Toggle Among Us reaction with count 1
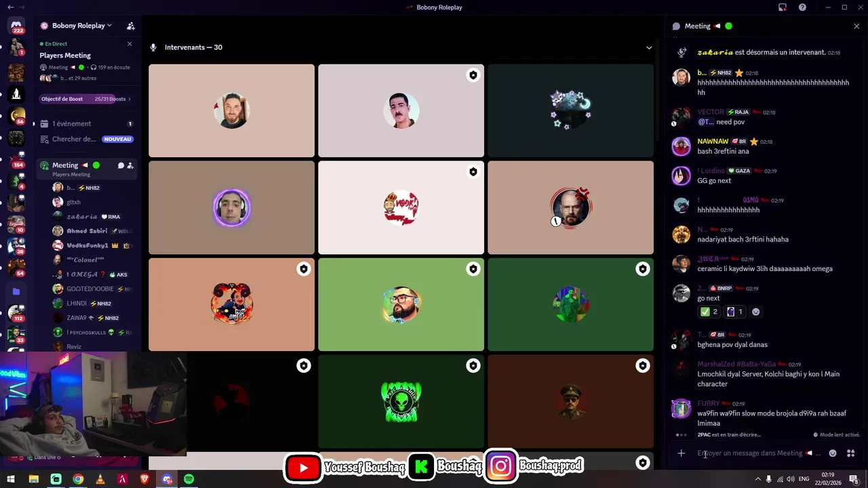The height and width of the screenshot is (488, 868). pos(735,312)
